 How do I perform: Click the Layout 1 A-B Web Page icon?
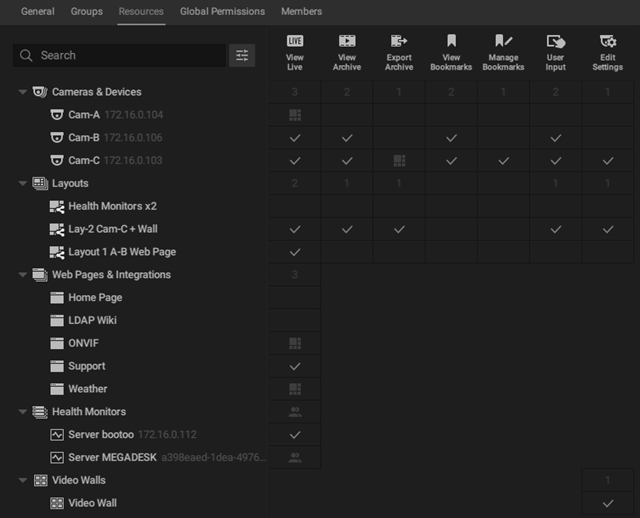click(x=57, y=252)
